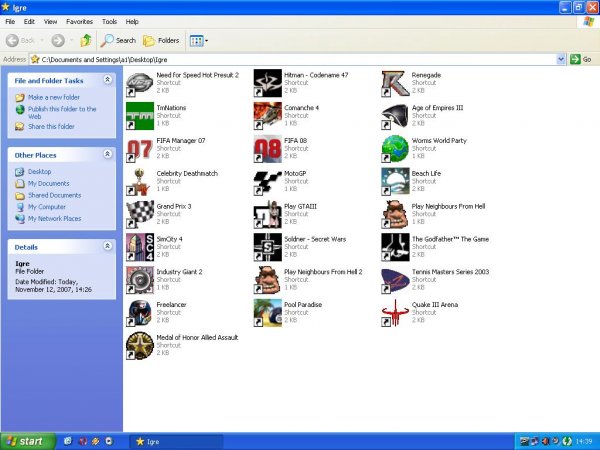600x450 pixels.
Task: Select the Play Neighbours From Hell icon
Action: pyautogui.click(x=395, y=215)
